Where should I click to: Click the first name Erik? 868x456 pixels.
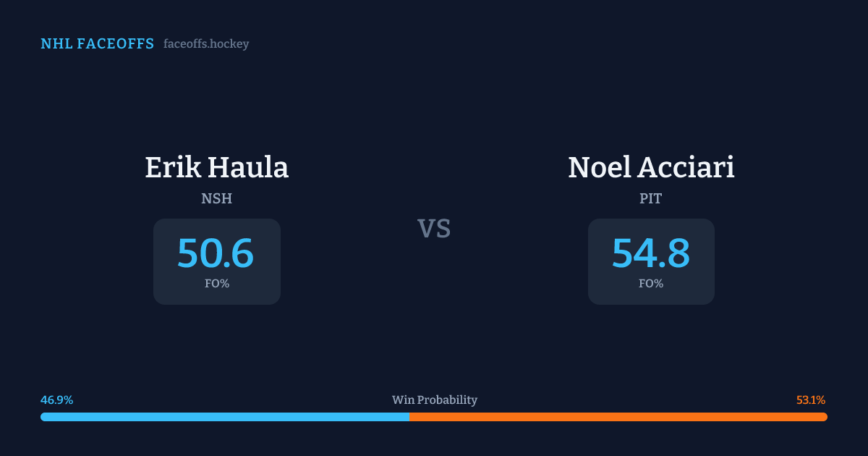pos(173,167)
